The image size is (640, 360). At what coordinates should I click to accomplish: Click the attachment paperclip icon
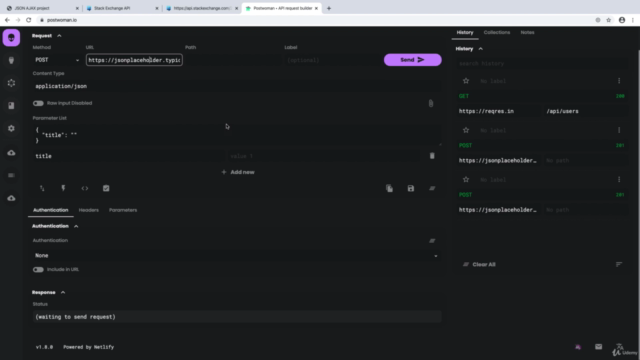tap(431, 103)
